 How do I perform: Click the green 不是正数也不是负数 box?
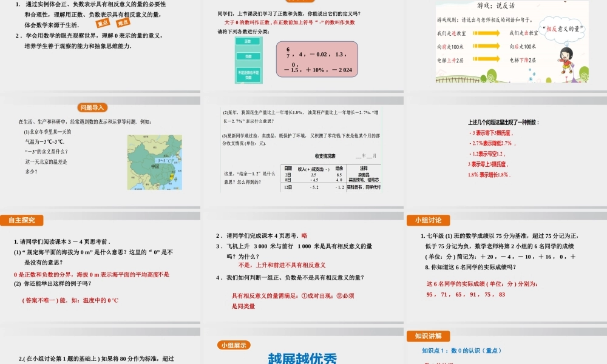pyautogui.click(x=248, y=75)
